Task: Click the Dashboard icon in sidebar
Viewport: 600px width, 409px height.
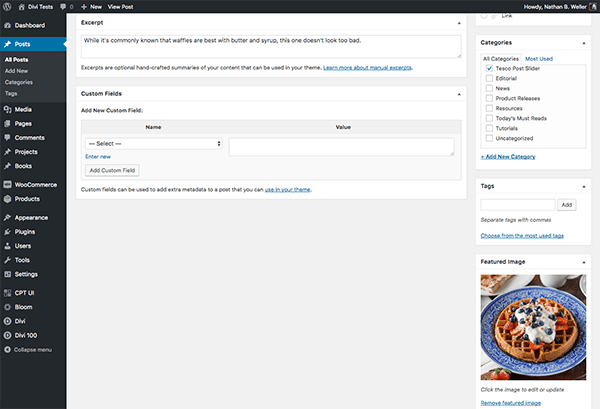Action: [8, 24]
